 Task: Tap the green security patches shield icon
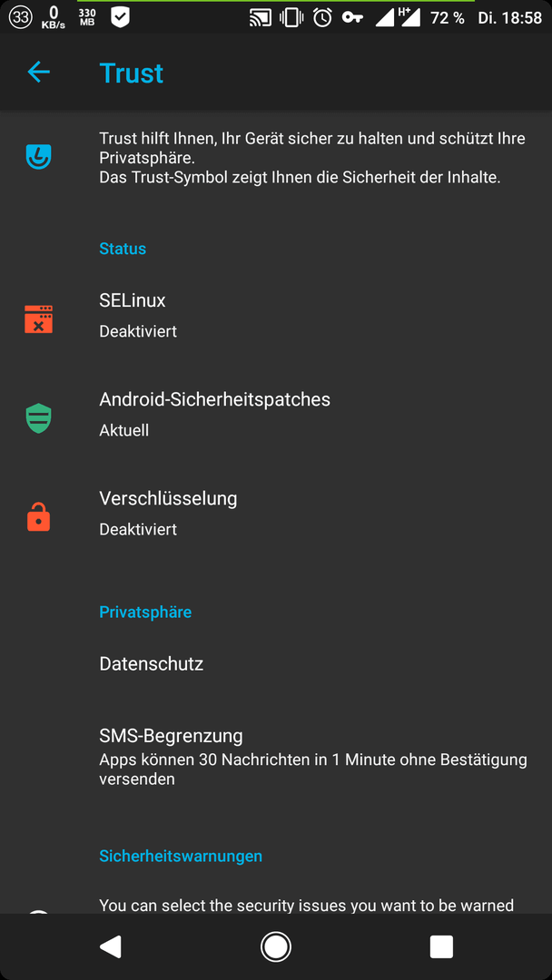coord(38,418)
